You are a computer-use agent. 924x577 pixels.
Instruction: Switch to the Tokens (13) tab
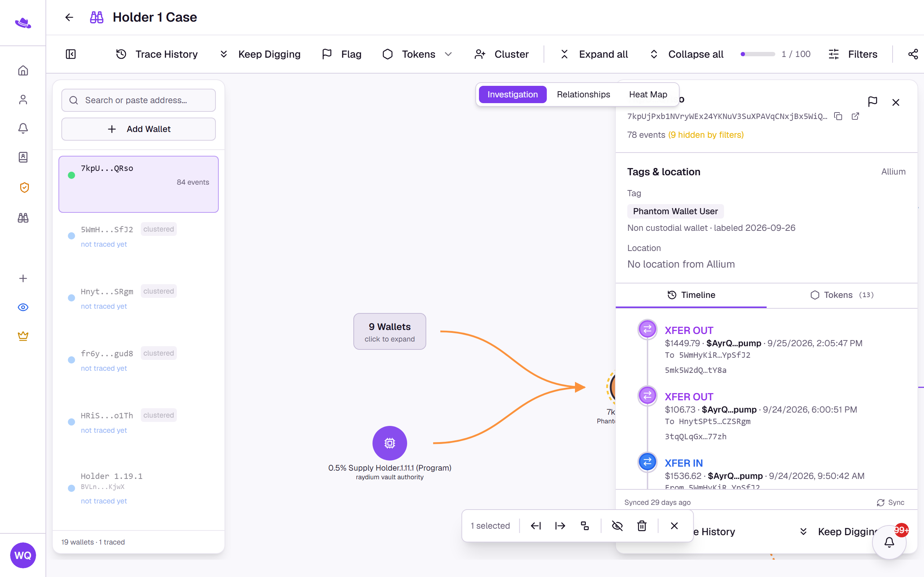(x=842, y=295)
